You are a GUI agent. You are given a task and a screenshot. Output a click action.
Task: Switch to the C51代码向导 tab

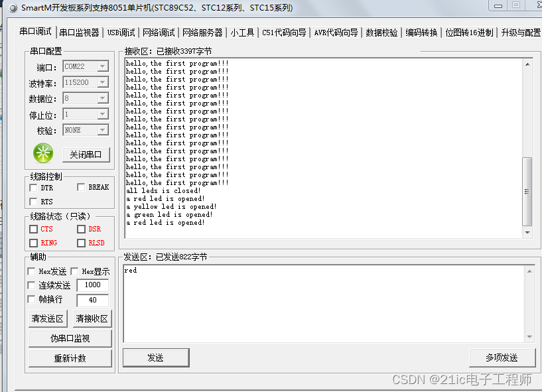[x=284, y=33]
